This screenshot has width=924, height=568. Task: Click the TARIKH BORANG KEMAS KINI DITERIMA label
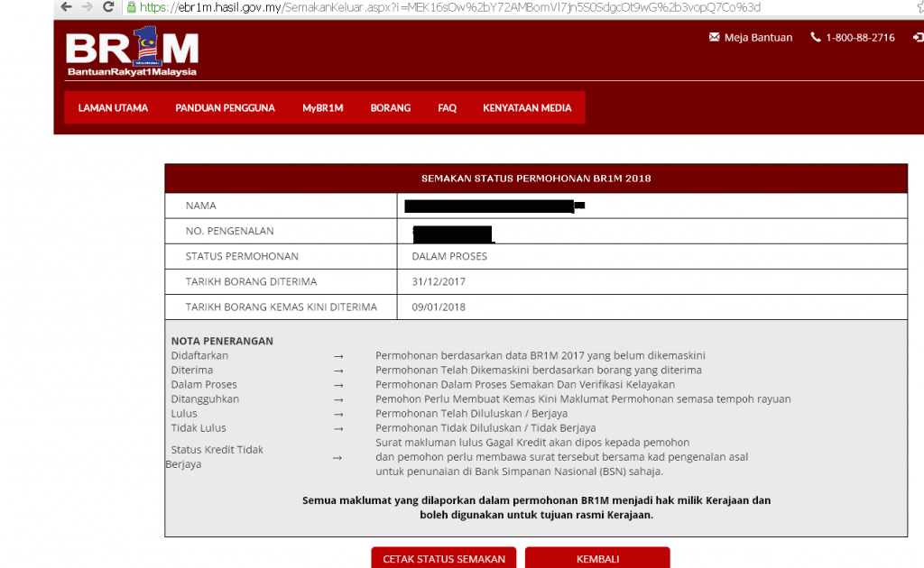click(282, 307)
